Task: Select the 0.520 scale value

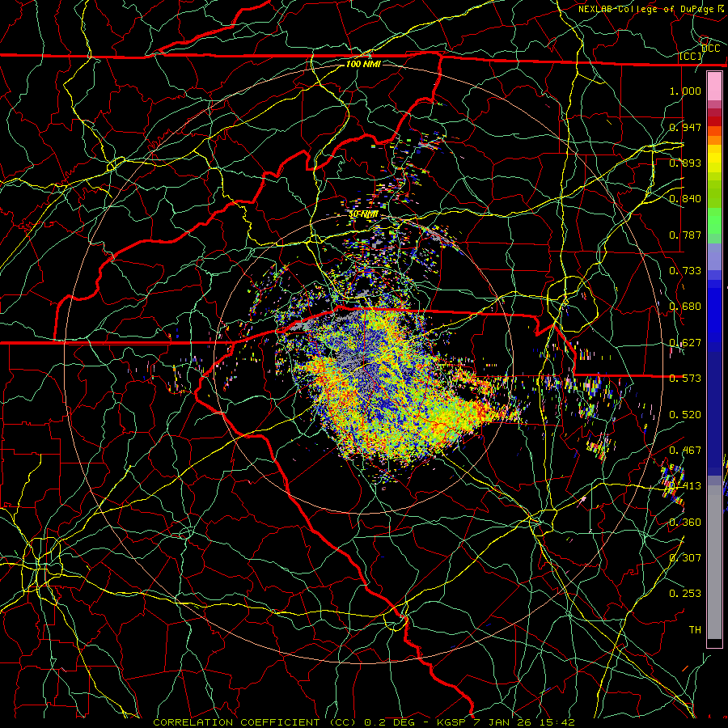Action: coord(685,415)
